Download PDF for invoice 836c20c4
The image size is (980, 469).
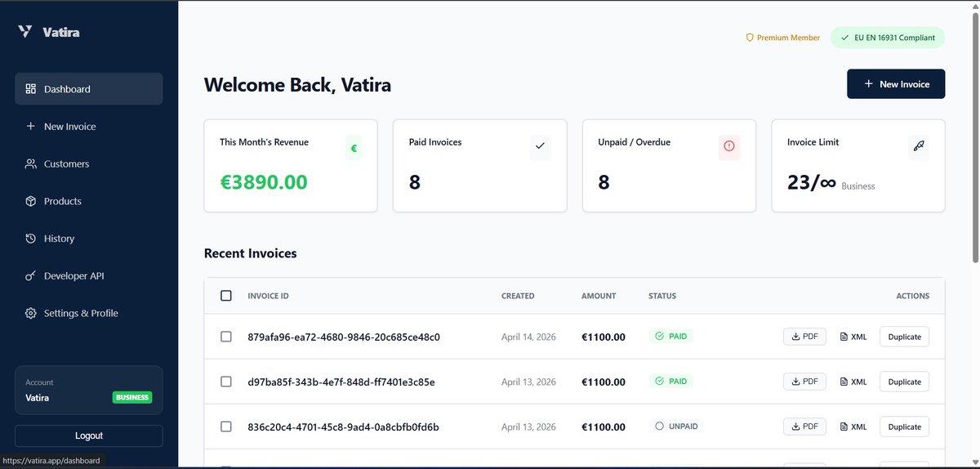pos(804,427)
